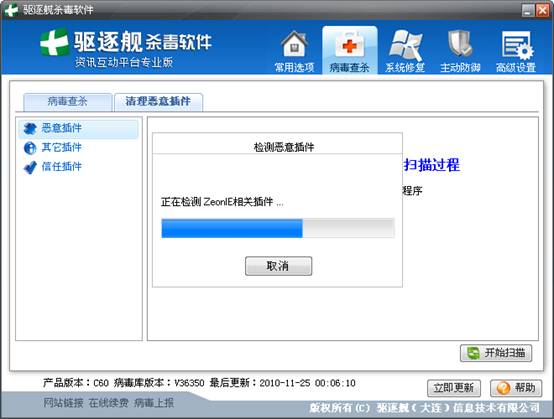Select the 病毒查杀 first-aid kit icon
This screenshot has height=419, width=554.
tap(349, 45)
